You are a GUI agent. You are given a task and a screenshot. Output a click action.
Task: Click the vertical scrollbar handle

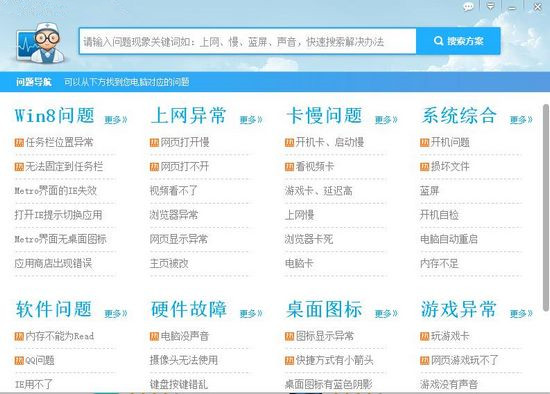(x=546, y=207)
